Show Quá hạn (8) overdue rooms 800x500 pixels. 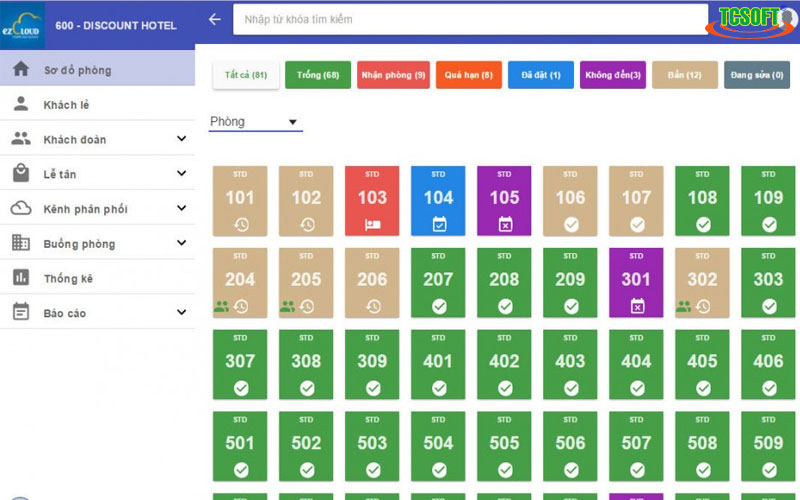468,75
